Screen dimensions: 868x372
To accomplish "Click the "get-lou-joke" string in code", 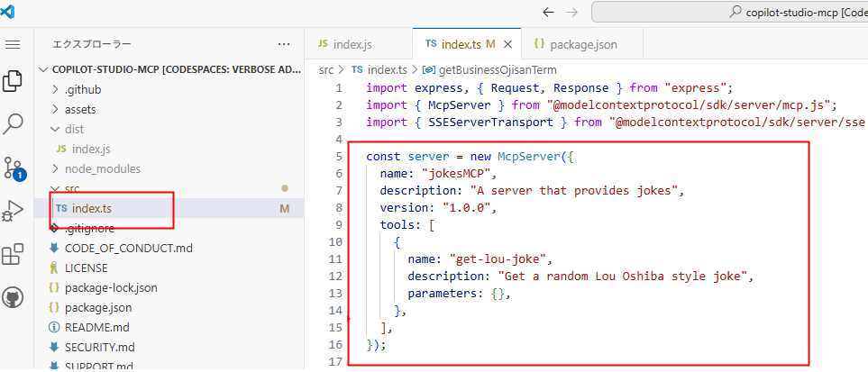I will pyautogui.click(x=498, y=259).
